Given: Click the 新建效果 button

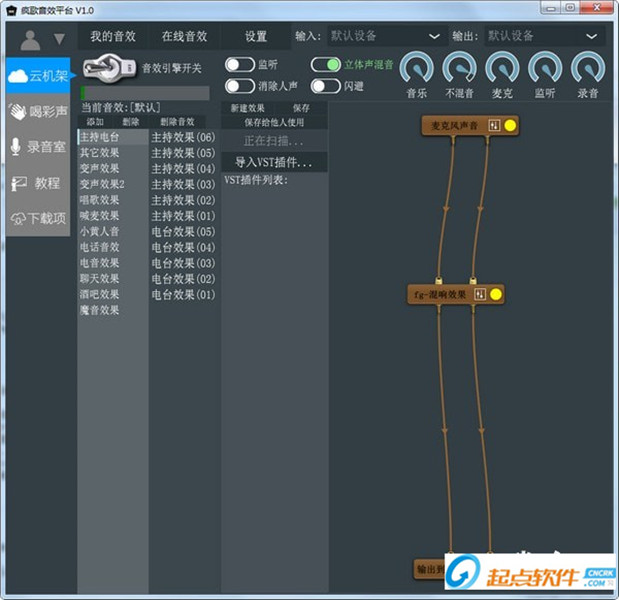Looking at the screenshot, I should (x=248, y=108).
